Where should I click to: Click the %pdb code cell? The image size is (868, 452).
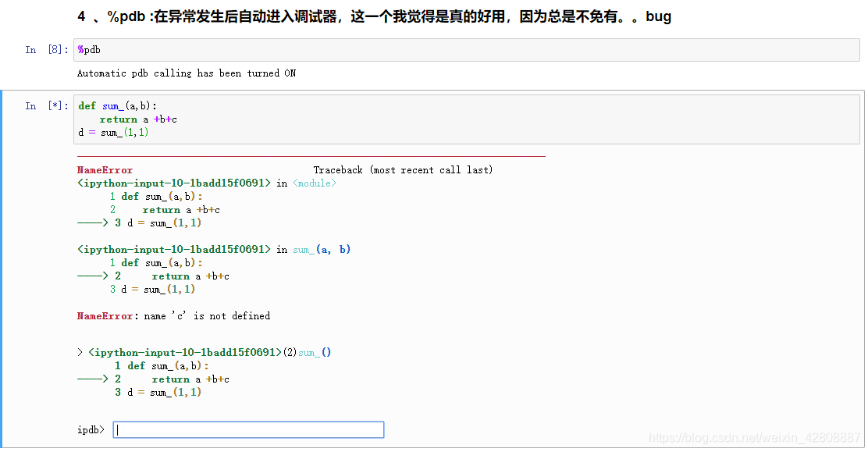click(x=466, y=50)
